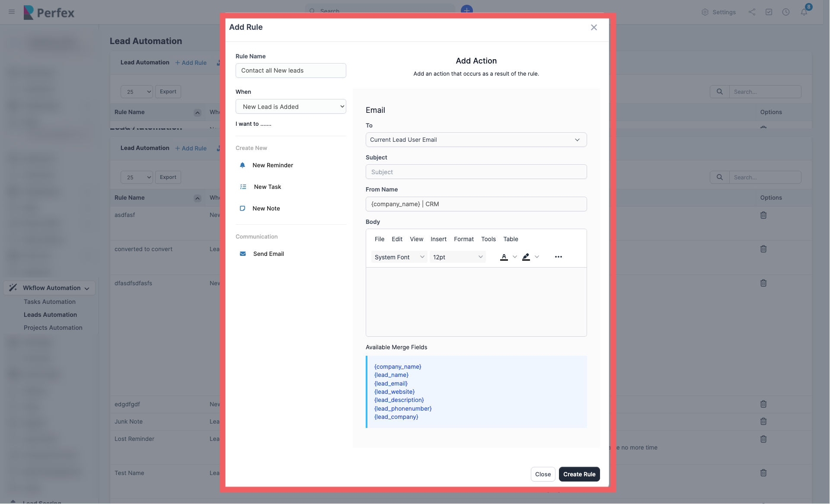
Task: Click inside the Subject field
Action: pyautogui.click(x=476, y=172)
